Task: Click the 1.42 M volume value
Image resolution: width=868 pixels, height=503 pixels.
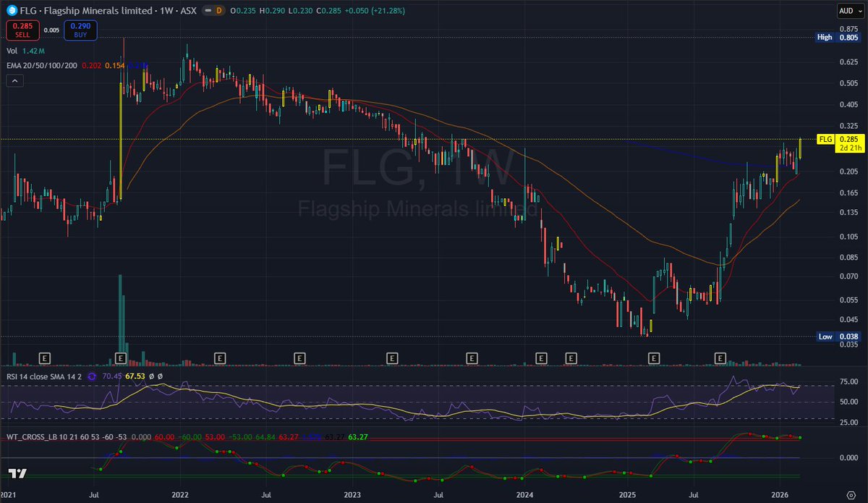Action: tap(34, 51)
